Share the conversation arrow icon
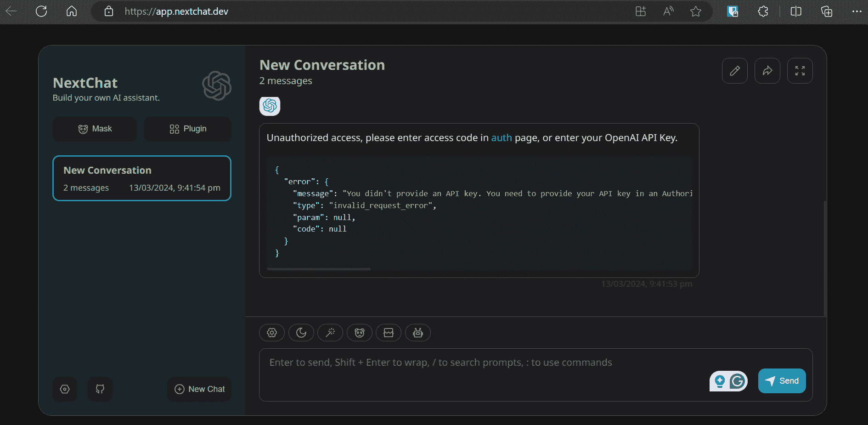This screenshot has width=868, height=425. coord(767,71)
